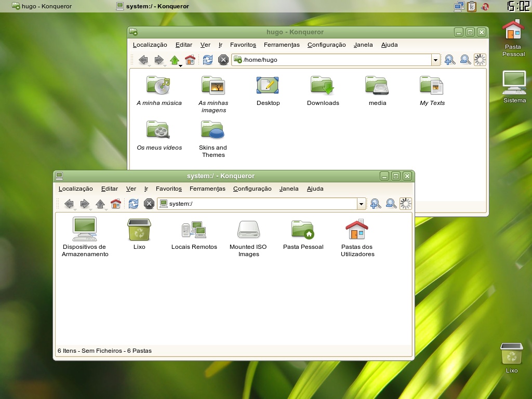Open Ir menu in system:/ window
The width and height of the screenshot is (532, 399).
[x=146, y=189]
